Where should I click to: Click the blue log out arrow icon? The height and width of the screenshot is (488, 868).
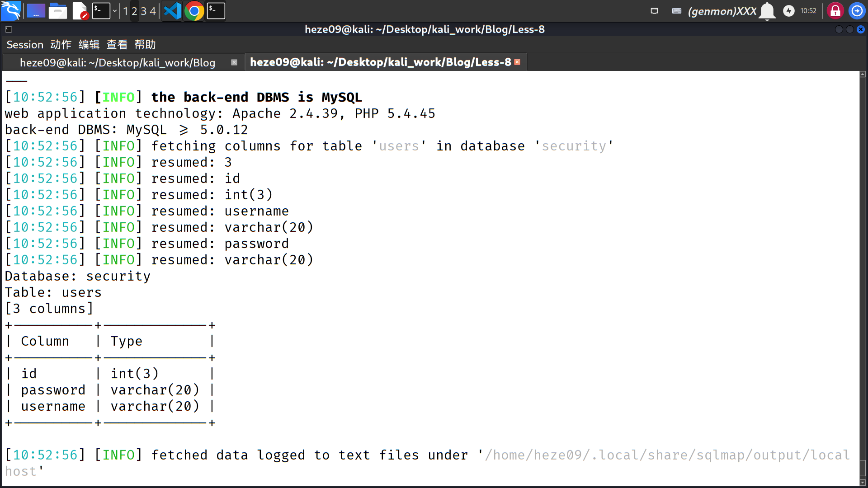857,11
